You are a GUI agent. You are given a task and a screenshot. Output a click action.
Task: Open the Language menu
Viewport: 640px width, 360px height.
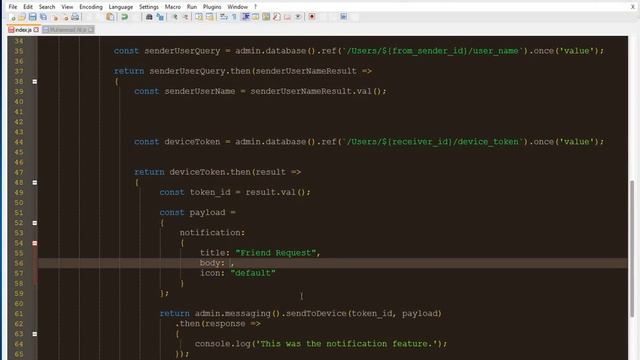[x=121, y=7]
